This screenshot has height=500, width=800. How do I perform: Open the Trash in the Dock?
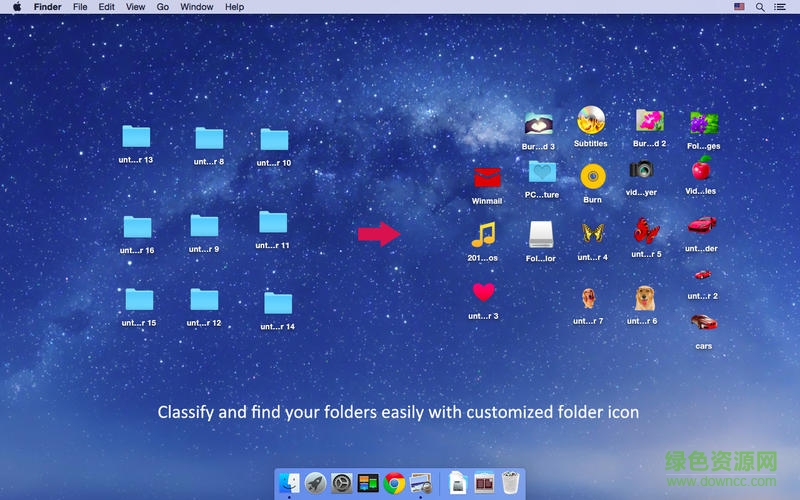[x=511, y=482]
